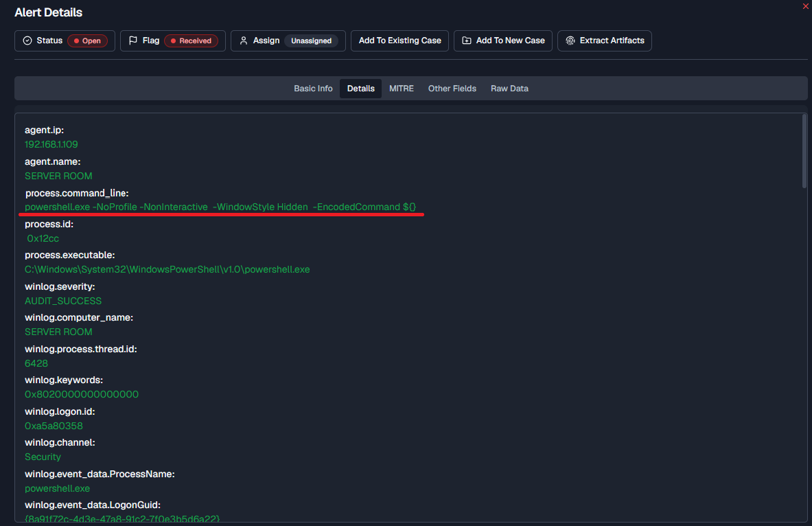Click the process.executable path value
This screenshot has height=526, width=812.
[167, 269]
